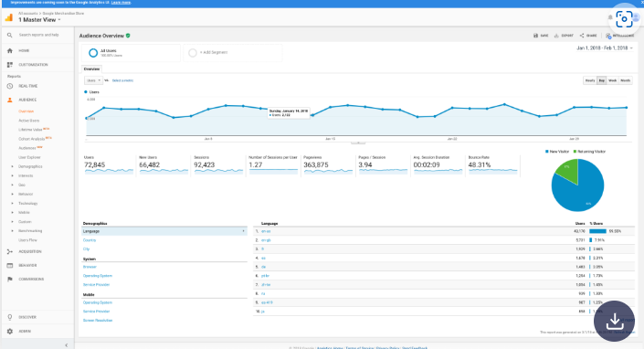Open the Customization icon
The image size is (644, 349).
pyautogui.click(x=10, y=65)
